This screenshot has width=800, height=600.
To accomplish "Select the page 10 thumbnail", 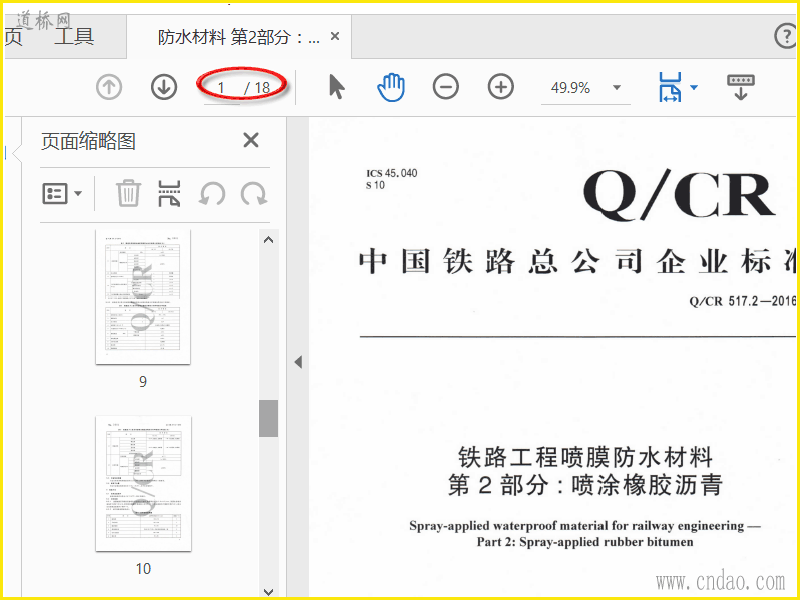I will coord(143,483).
